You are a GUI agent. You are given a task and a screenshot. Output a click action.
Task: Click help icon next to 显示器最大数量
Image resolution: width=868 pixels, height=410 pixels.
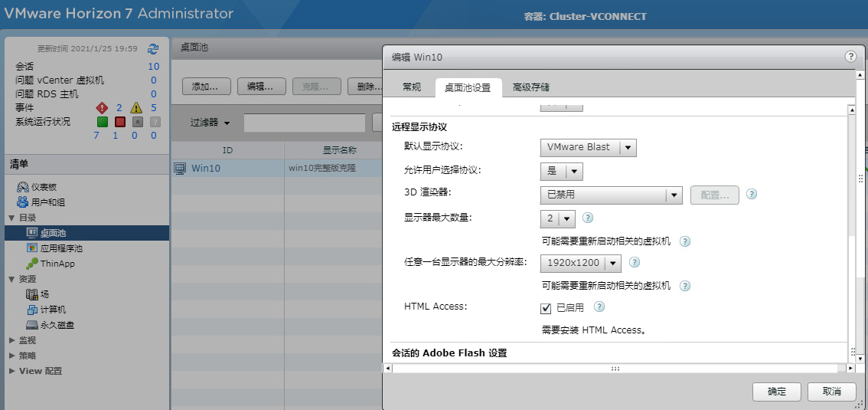pos(588,218)
